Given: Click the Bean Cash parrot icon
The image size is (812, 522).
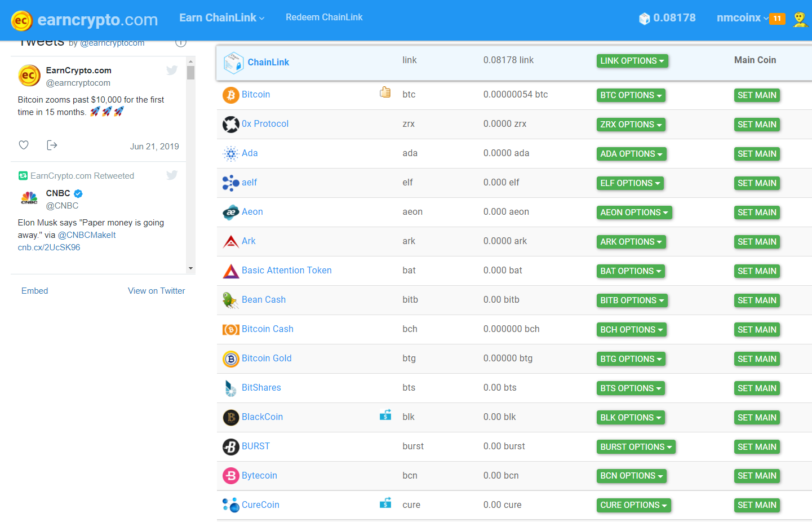Looking at the screenshot, I should click(x=230, y=300).
